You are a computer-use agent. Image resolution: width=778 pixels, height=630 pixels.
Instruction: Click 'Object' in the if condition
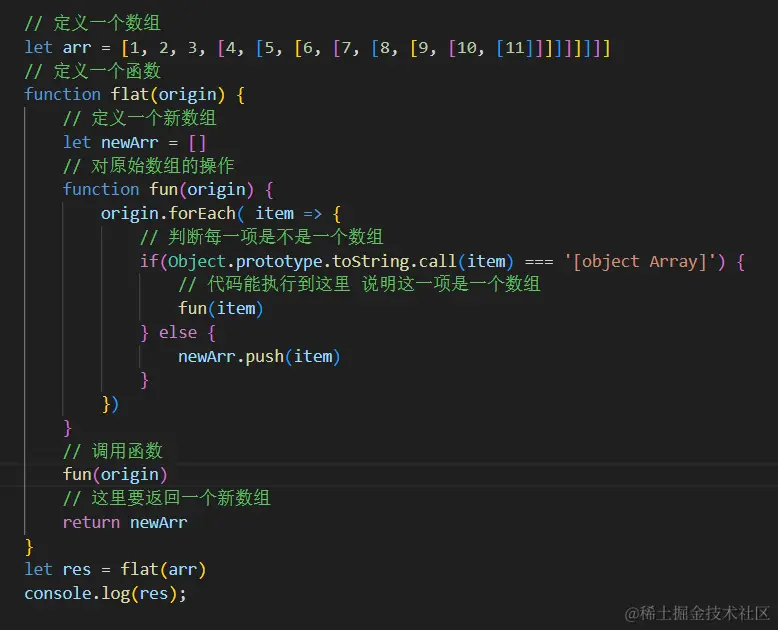(197, 261)
